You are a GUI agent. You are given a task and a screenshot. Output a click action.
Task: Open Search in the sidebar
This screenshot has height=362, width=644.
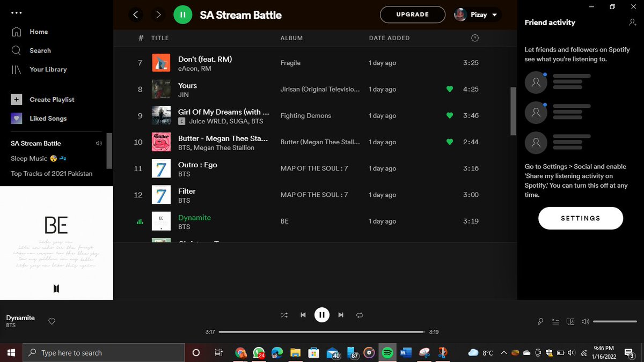coord(31,50)
